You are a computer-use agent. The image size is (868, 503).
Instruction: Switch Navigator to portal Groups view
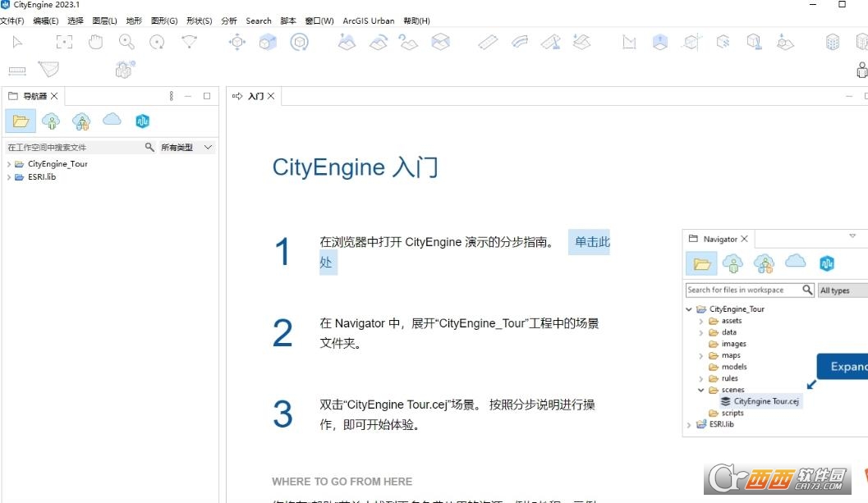tap(81, 121)
